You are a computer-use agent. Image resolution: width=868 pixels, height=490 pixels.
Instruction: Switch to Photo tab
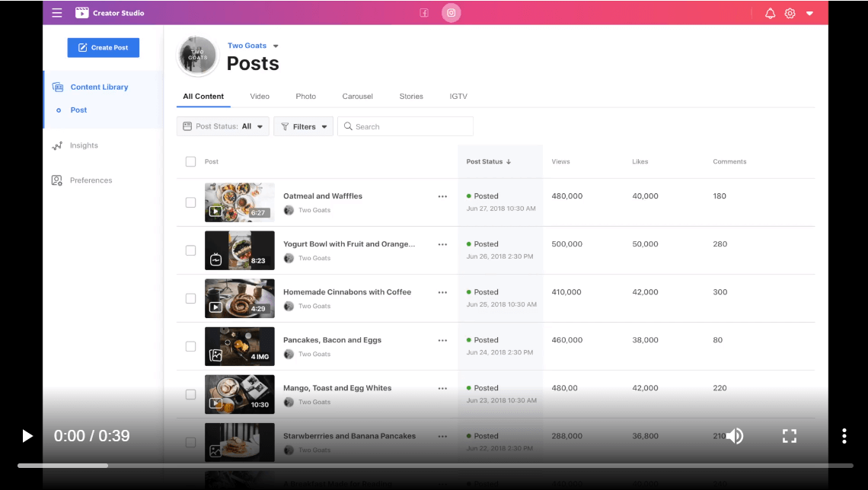[305, 96]
